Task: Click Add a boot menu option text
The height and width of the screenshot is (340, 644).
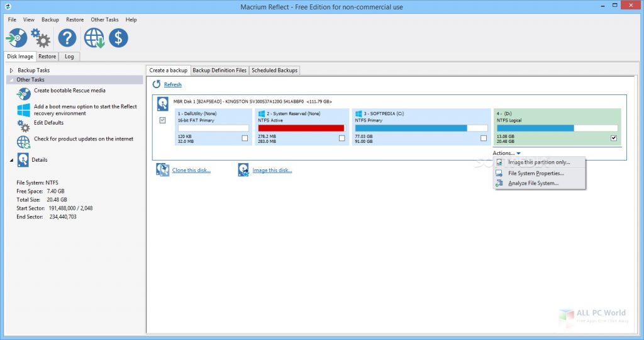Action: tap(86, 110)
